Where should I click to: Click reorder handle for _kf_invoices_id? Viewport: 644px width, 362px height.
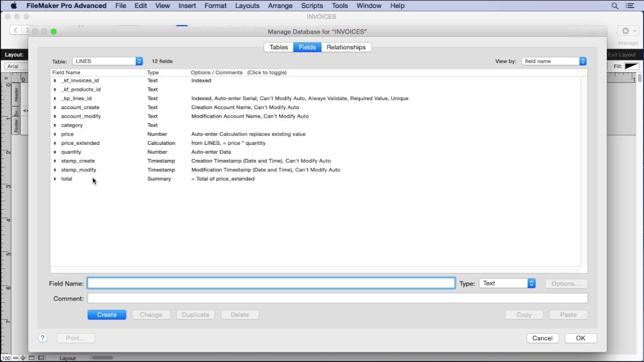click(55, 80)
